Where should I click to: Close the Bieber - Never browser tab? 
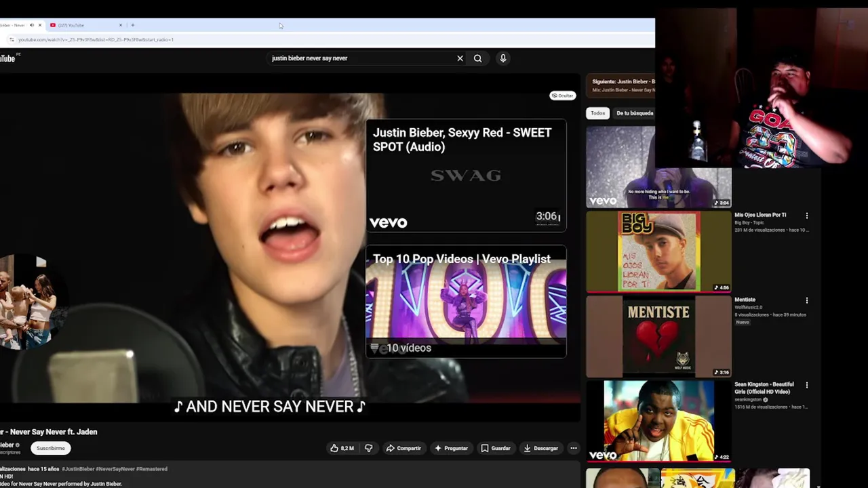pyautogui.click(x=39, y=25)
